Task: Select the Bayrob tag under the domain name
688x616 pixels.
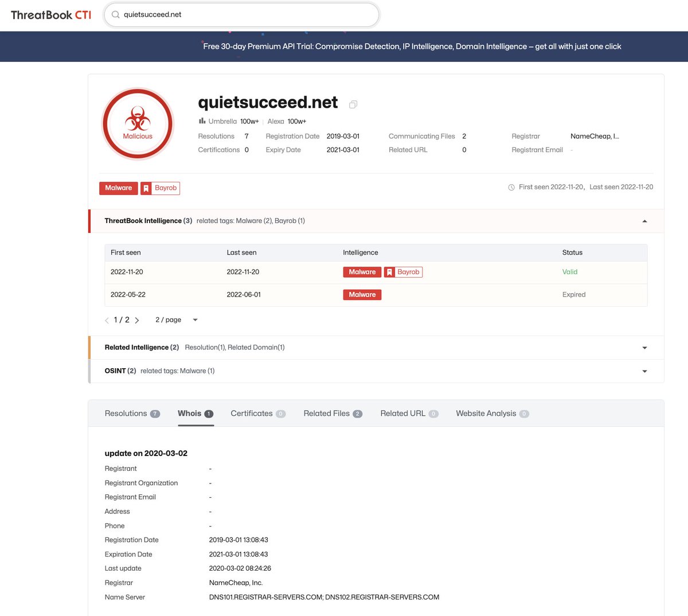Action: (166, 188)
